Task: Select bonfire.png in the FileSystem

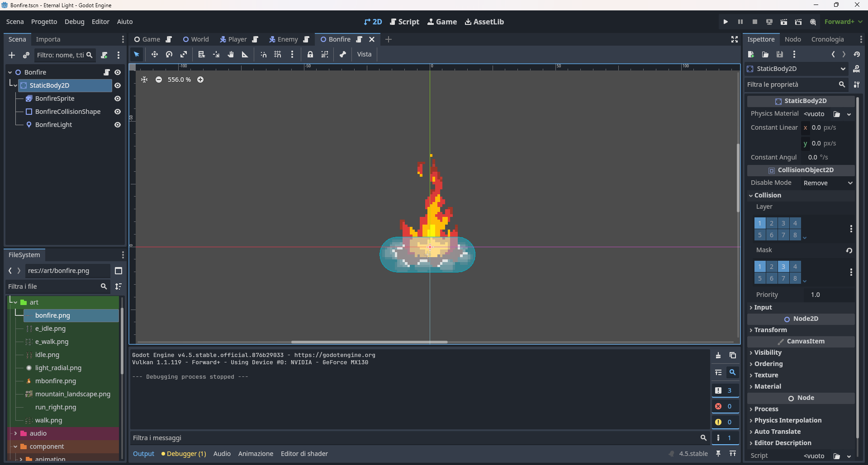Action: (x=71, y=315)
